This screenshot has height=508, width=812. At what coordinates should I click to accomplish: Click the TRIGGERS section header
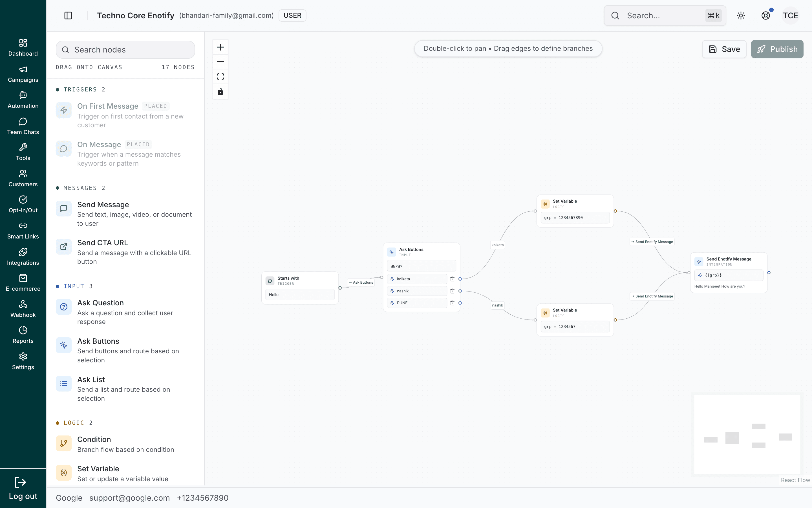pos(81,89)
